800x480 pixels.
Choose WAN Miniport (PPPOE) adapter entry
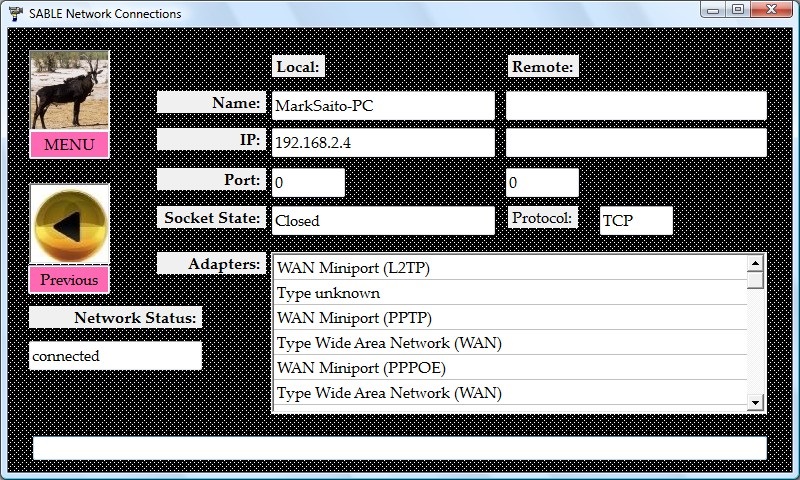(x=510, y=367)
